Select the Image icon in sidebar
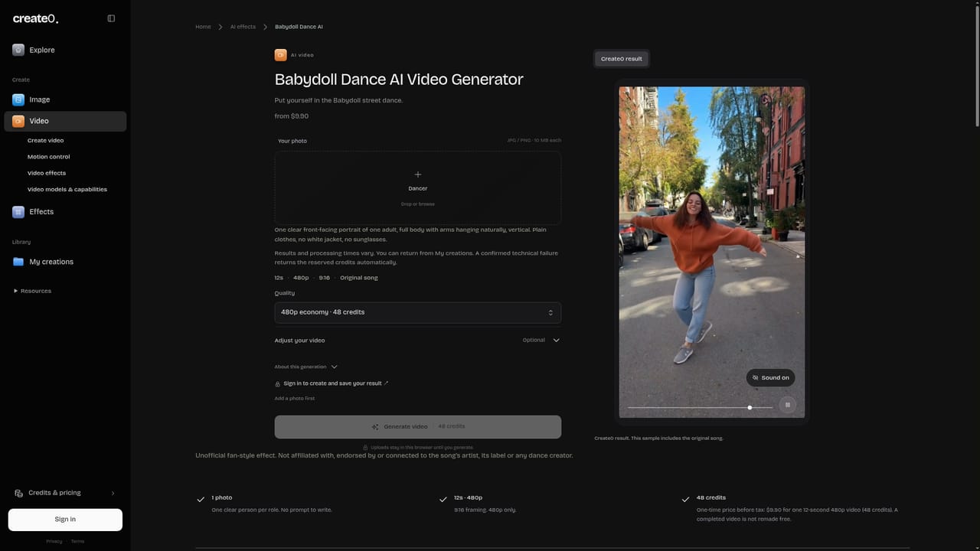Screen dimensions: 980x551 click(x=18, y=99)
